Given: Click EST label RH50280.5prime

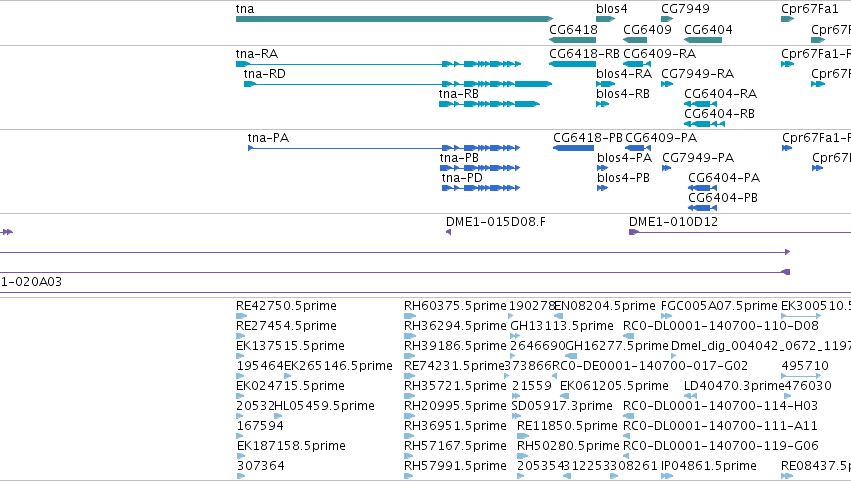Looking at the screenshot, I should [x=568, y=446].
